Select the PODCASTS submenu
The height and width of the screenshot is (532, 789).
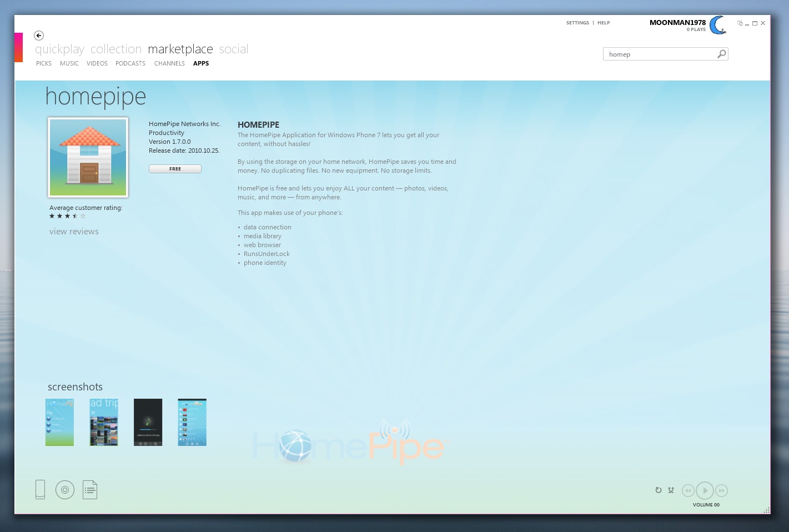click(x=130, y=63)
